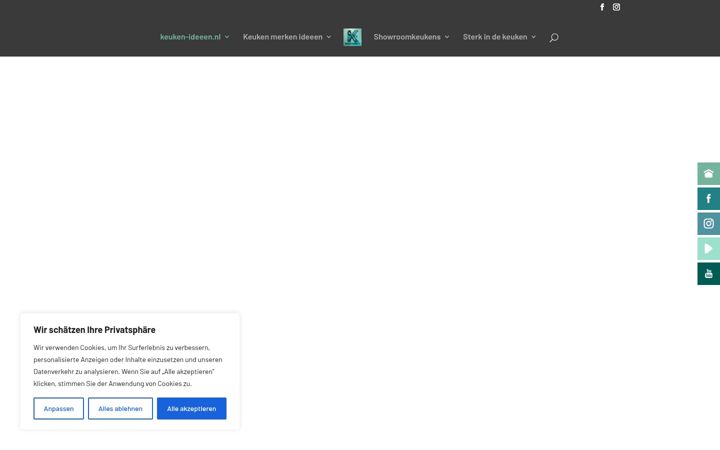Image resolution: width=720 pixels, height=450 pixels.
Task: Open the Facebook icon in top bar
Action: [602, 7]
